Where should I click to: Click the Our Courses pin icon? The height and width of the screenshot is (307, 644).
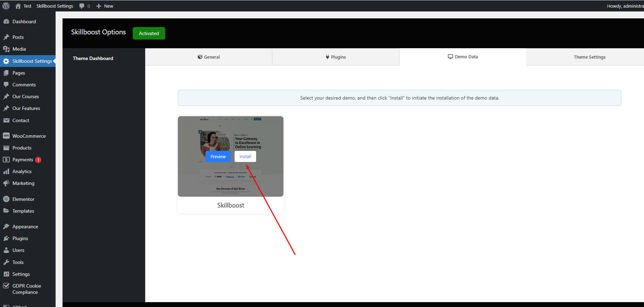(x=6, y=96)
